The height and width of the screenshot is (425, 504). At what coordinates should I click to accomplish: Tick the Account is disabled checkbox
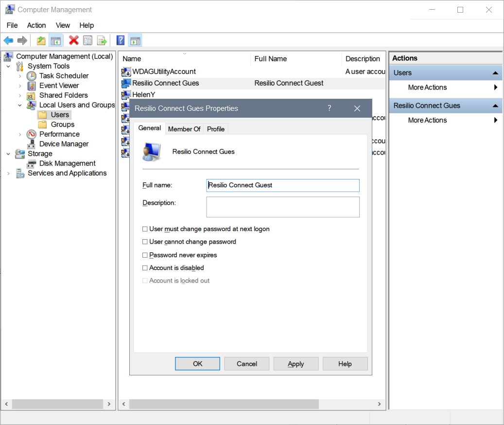coord(145,268)
